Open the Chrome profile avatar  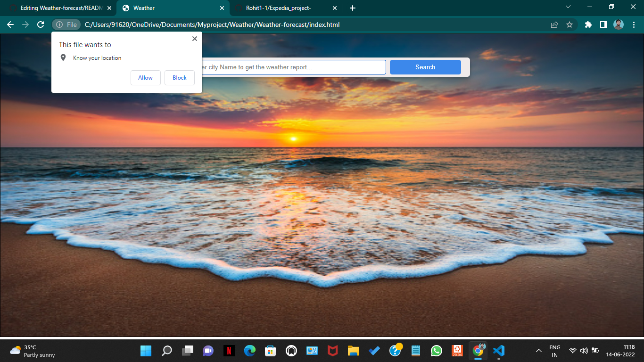(619, 25)
